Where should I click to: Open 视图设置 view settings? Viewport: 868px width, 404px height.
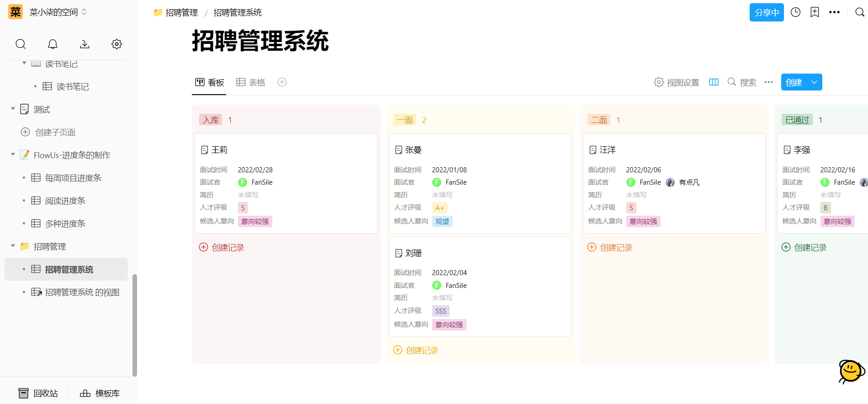pos(677,82)
